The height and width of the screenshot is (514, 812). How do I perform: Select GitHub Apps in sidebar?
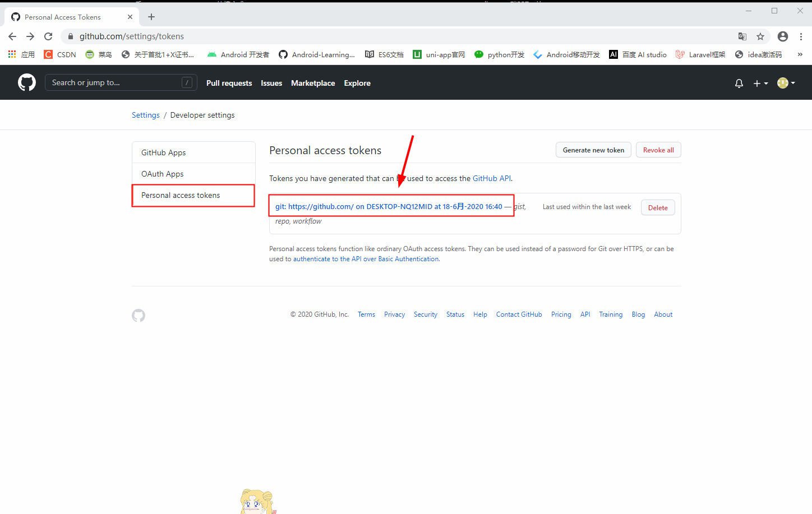pyautogui.click(x=193, y=152)
